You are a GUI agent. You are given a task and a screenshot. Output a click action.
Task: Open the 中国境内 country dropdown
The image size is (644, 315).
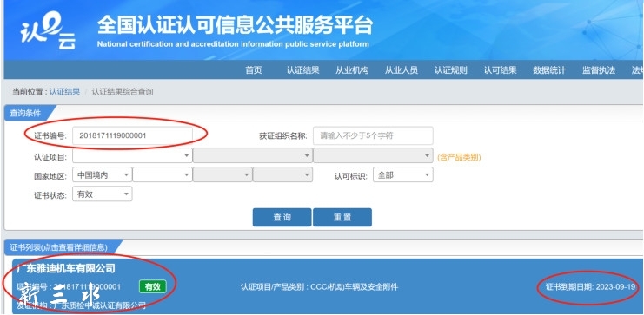[103, 174]
